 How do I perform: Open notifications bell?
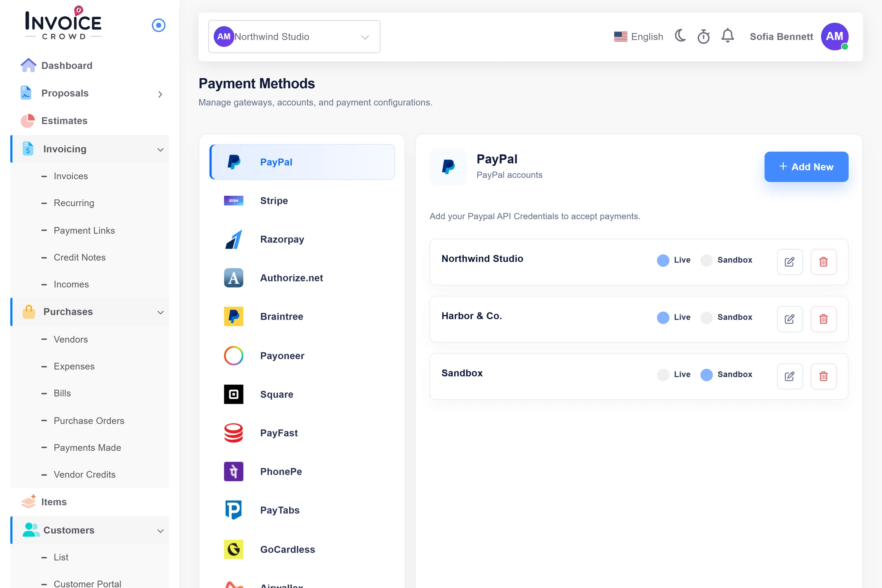click(x=727, y=36)
